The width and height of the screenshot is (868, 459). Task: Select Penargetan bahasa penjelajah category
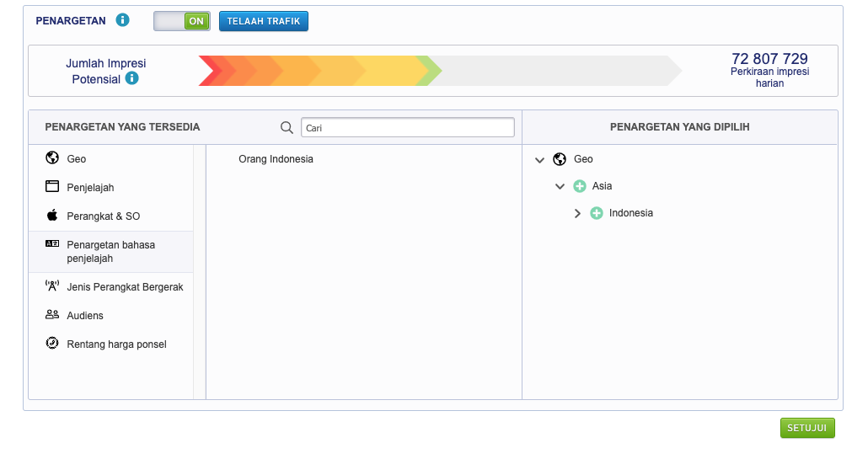(110, 251)
